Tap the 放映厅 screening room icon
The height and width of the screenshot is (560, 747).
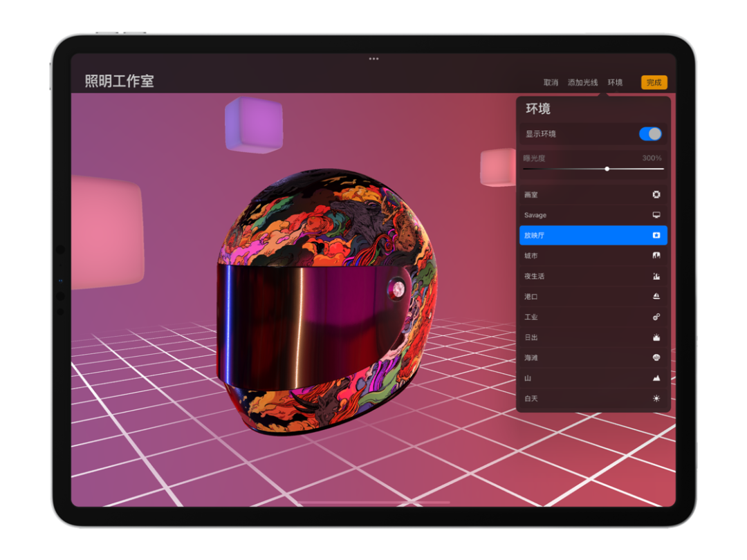click(656, 235)
